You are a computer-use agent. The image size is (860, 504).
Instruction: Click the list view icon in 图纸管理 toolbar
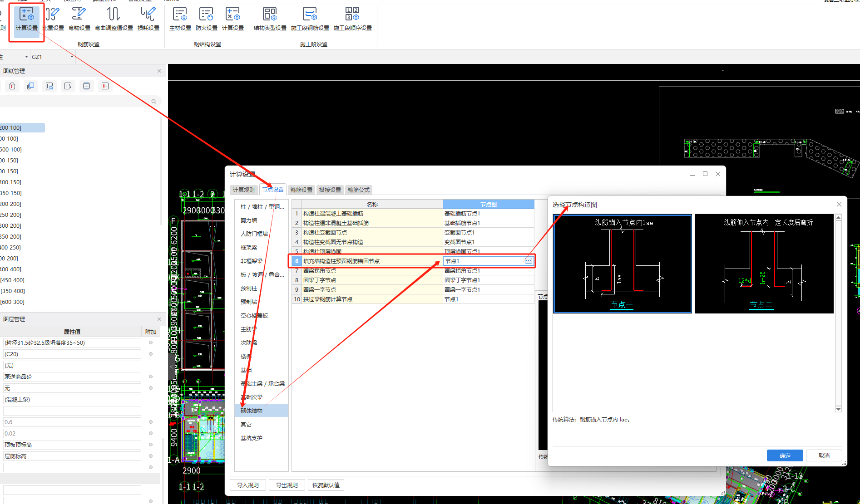[x=87, y=86]
